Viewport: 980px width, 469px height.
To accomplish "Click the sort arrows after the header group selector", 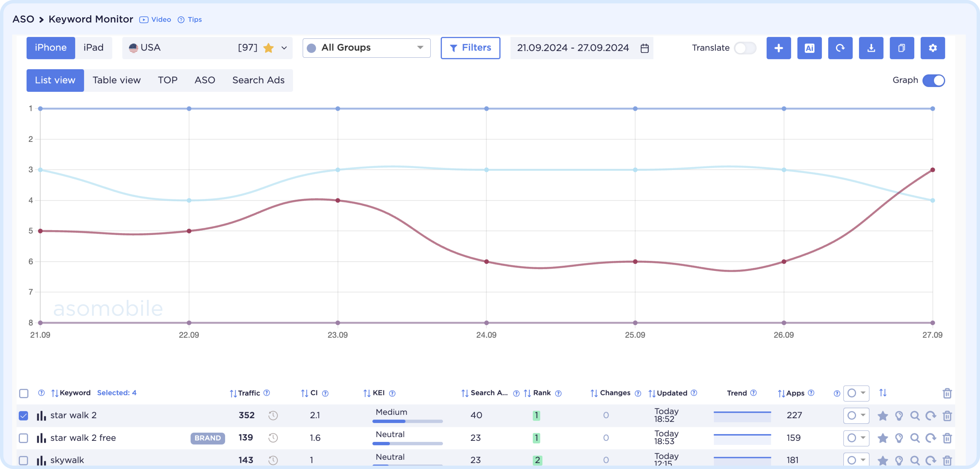I will click(x=883, y=393).
